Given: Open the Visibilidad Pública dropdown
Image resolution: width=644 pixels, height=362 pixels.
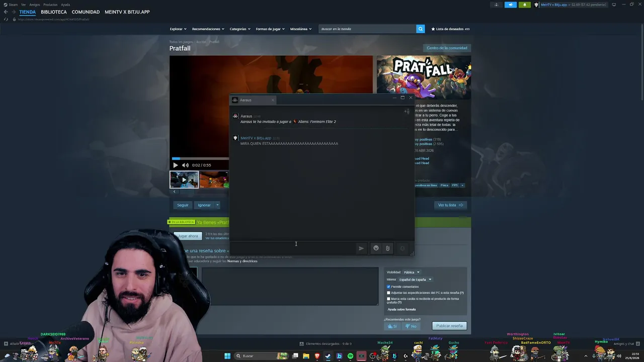Looking at the screenshot, I should click(x=412, y=272).
